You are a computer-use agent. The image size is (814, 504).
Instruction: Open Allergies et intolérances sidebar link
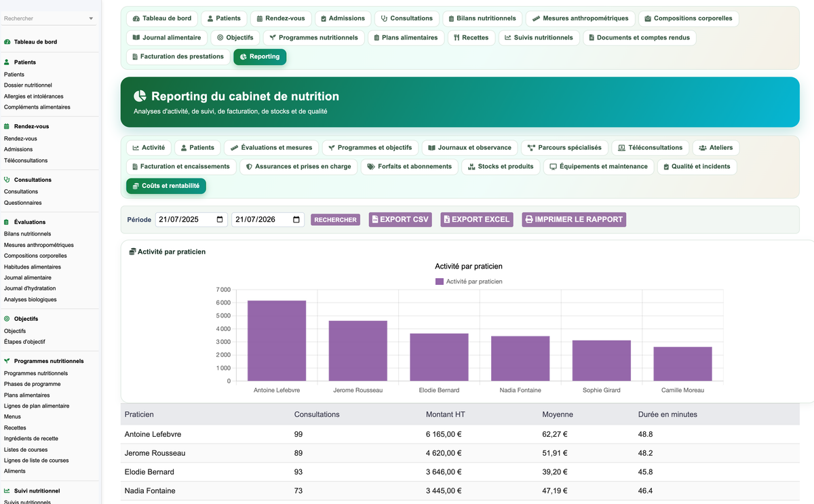click(x=34, y=96)
